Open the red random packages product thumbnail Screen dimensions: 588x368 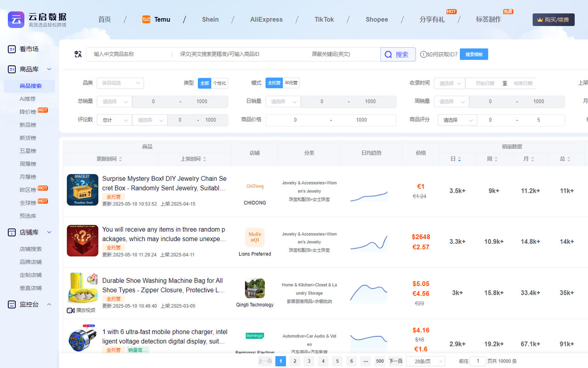click(x=83, y=241)
